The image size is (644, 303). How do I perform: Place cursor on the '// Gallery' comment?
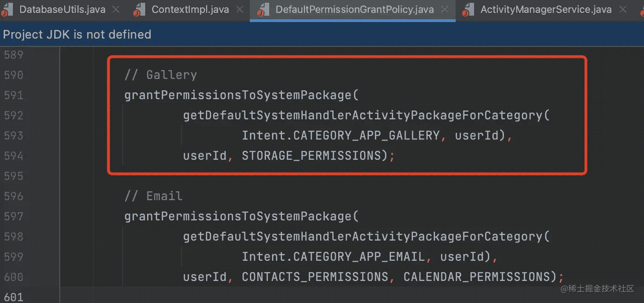[160, 75]
